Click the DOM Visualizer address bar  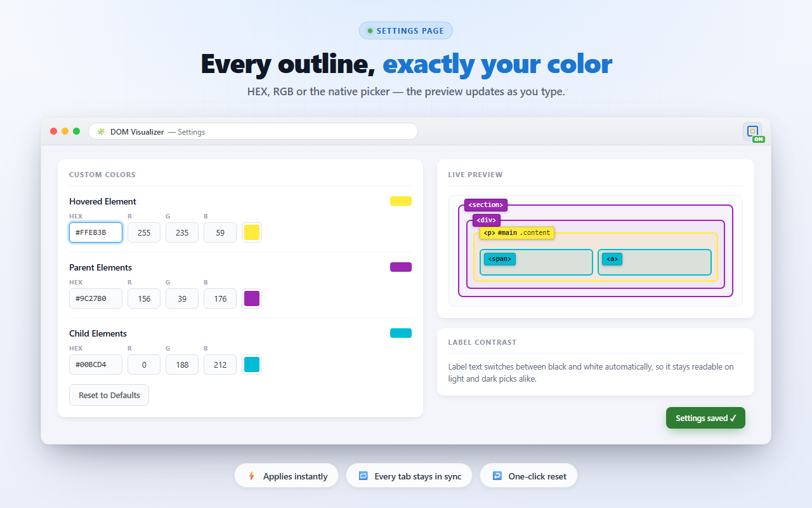pos(253,131)
